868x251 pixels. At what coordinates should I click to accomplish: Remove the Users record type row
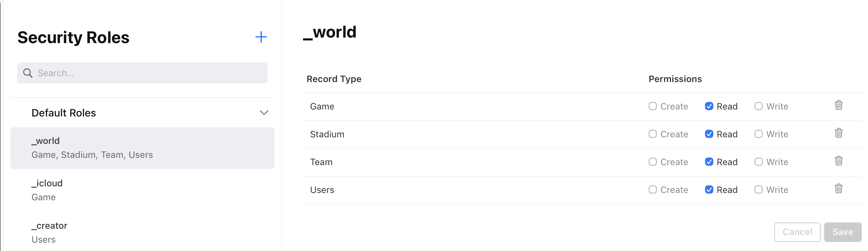(x=838, y=188)
